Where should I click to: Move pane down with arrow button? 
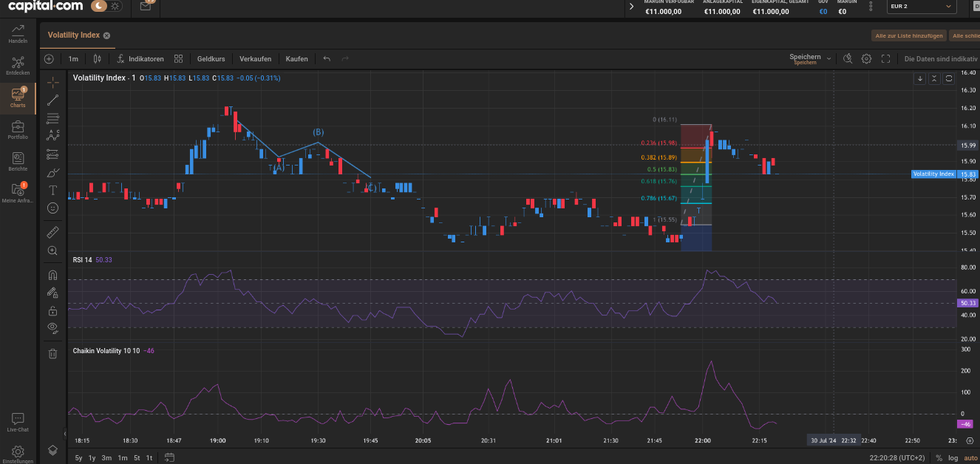920,78
